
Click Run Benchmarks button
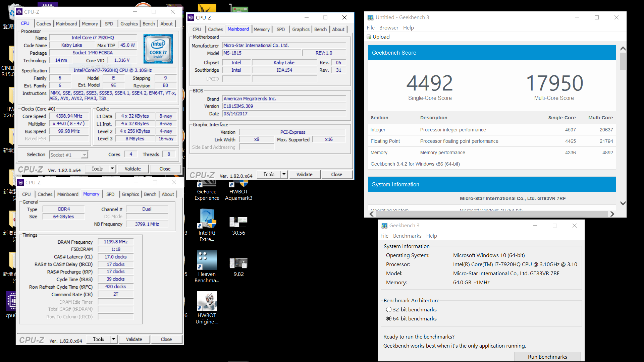(547, 357)
